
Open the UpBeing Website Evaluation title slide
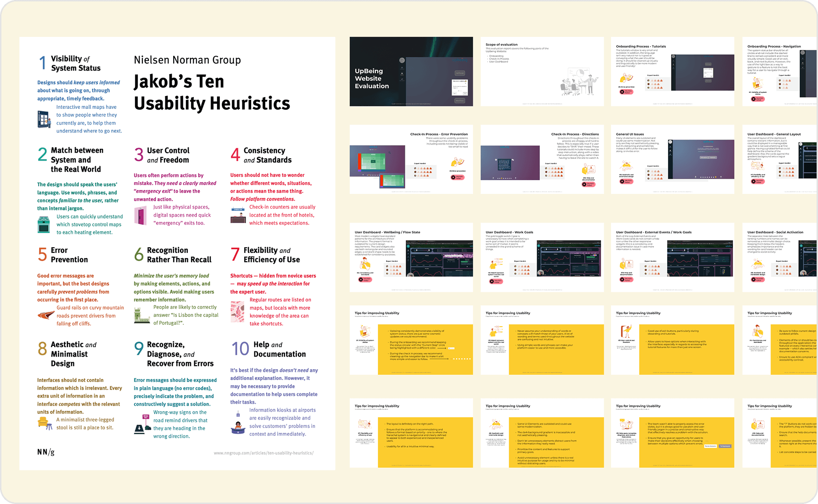click(411, 71)
